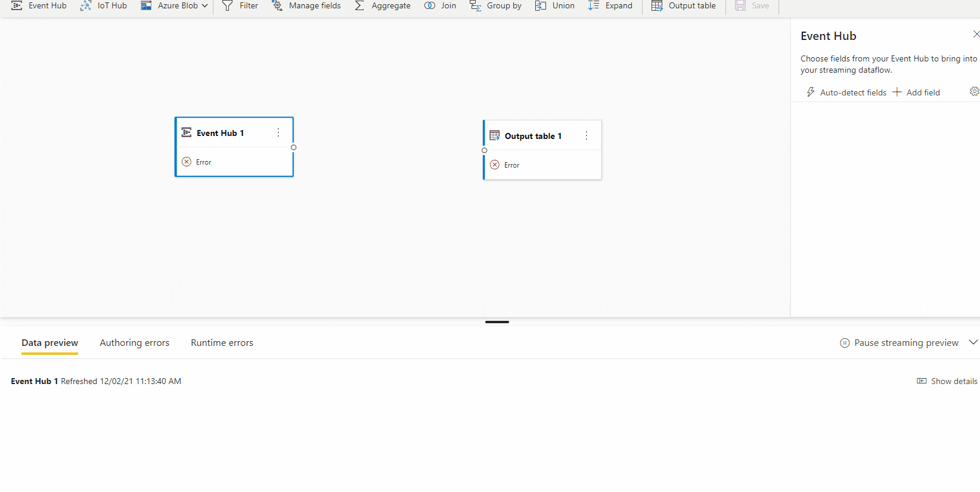The image size is (980, 492).
Task: Click the Save button
Action: click(x=752, y=6)
